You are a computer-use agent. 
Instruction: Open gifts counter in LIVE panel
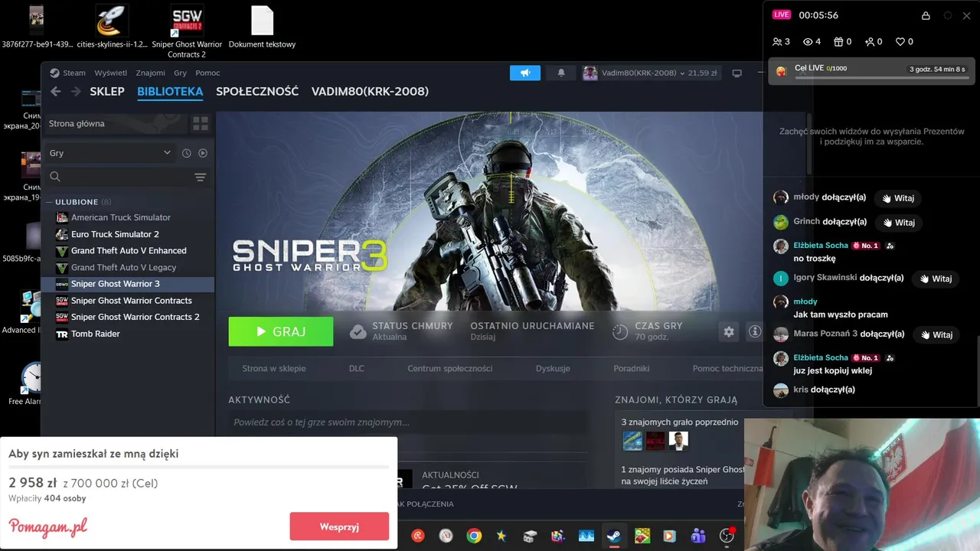842,42
